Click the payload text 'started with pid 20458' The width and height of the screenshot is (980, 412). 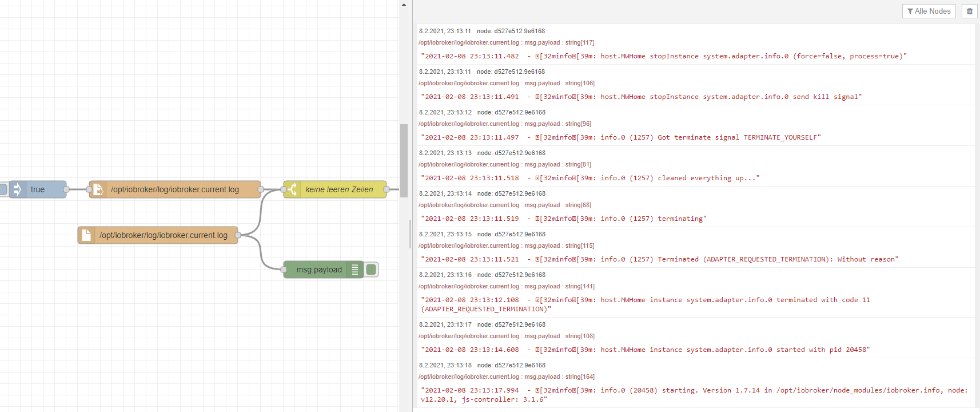pos(821,350)
